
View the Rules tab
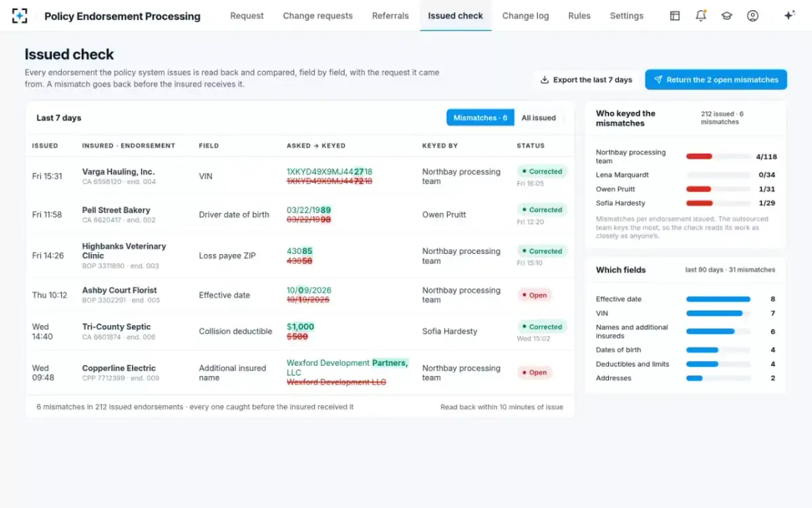point(579,16)
